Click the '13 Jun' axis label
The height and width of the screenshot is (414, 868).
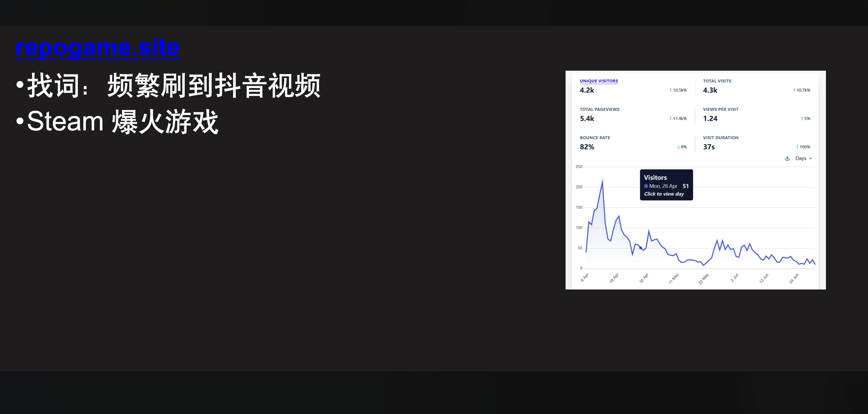click(764, 278)
